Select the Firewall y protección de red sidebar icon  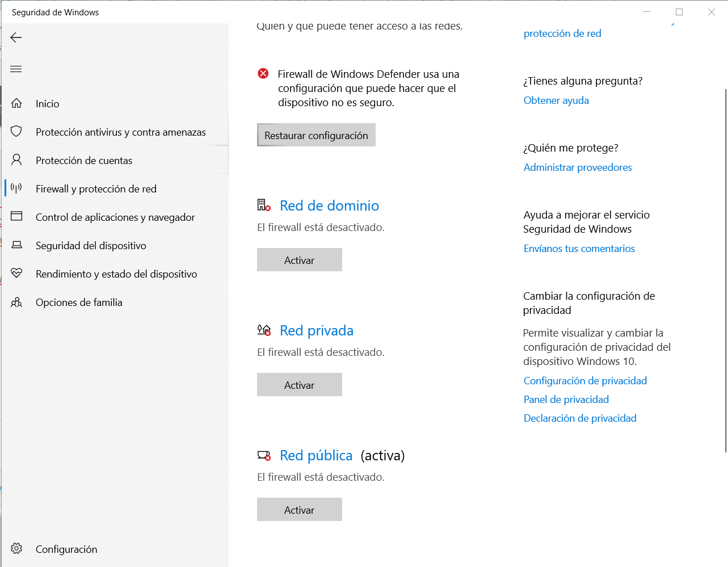click(16, 188)
